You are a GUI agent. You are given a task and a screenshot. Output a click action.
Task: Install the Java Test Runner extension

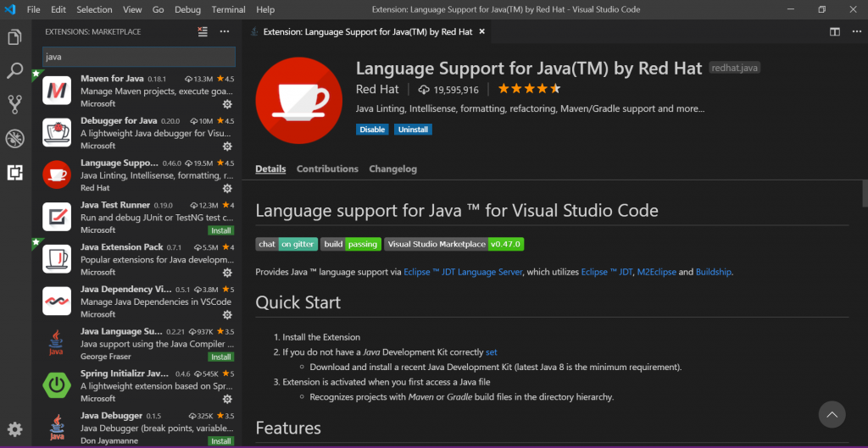221,230
